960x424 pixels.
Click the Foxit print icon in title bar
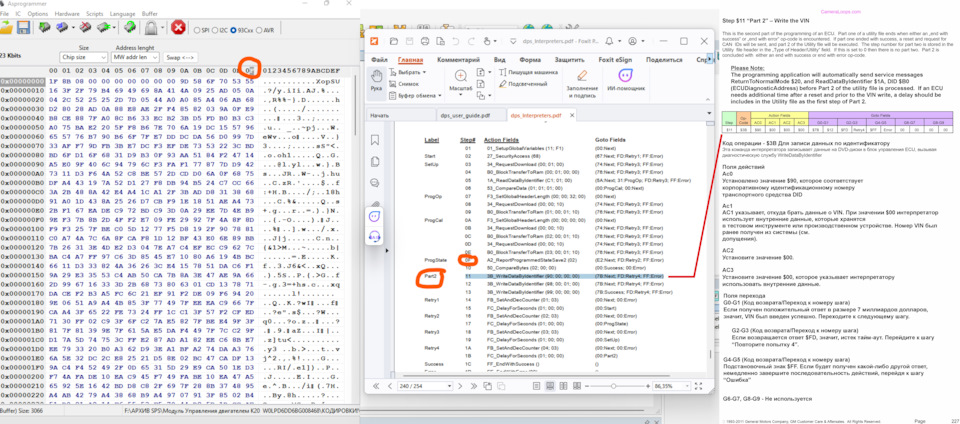pyautogui.click(x=424, y=41)
